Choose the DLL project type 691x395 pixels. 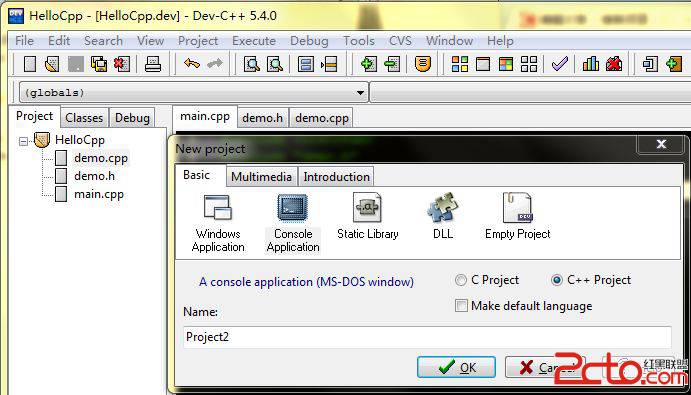442,216
